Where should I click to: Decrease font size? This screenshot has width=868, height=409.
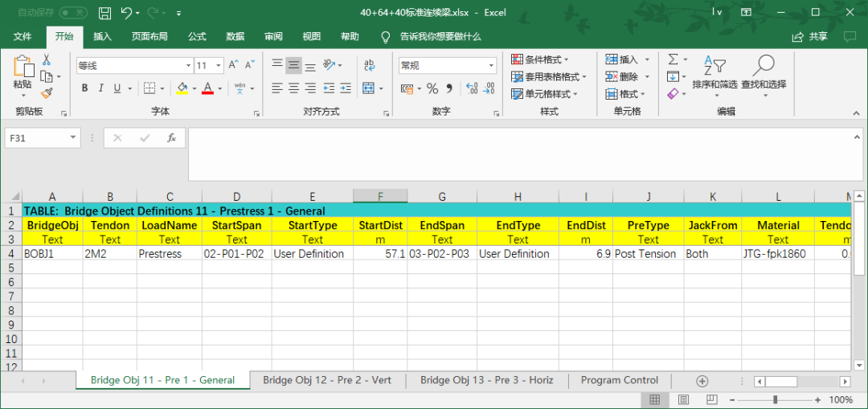250,65
